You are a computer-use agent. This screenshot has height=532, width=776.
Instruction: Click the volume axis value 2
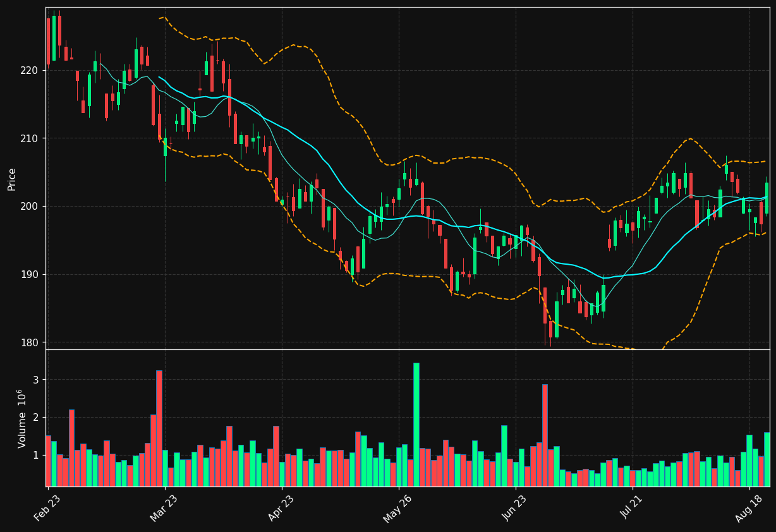click(x=36, y=418)
